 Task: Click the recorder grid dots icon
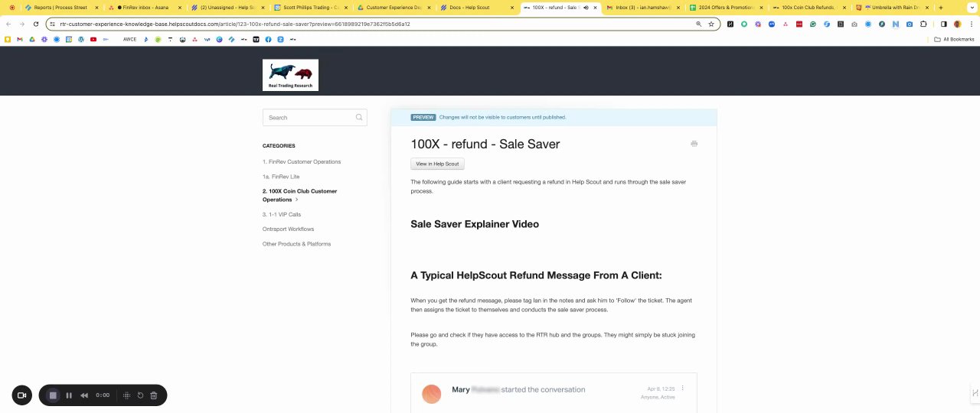coord(127,395)
